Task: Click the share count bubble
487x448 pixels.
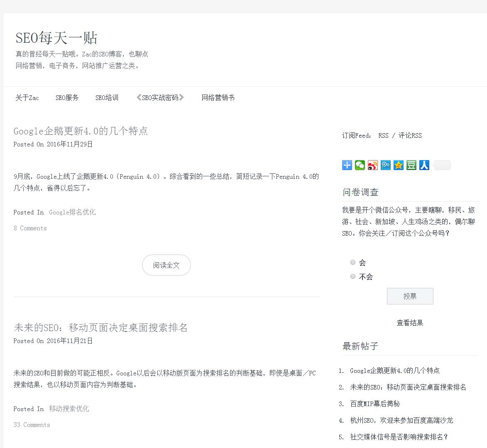Action: click(x=442, y=165)
